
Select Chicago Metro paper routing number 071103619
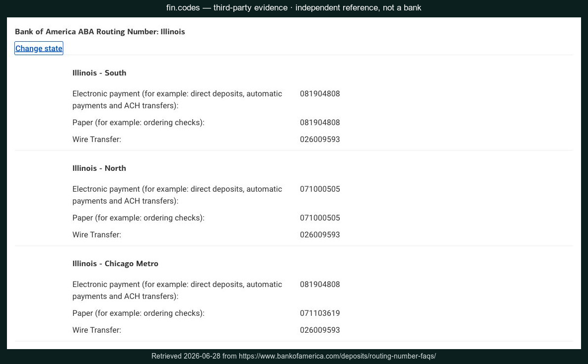point(320,313)
